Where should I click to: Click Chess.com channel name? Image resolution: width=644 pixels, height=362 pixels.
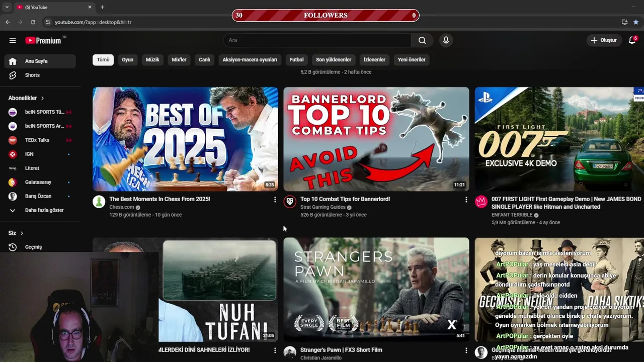click(x=122, y=207)
